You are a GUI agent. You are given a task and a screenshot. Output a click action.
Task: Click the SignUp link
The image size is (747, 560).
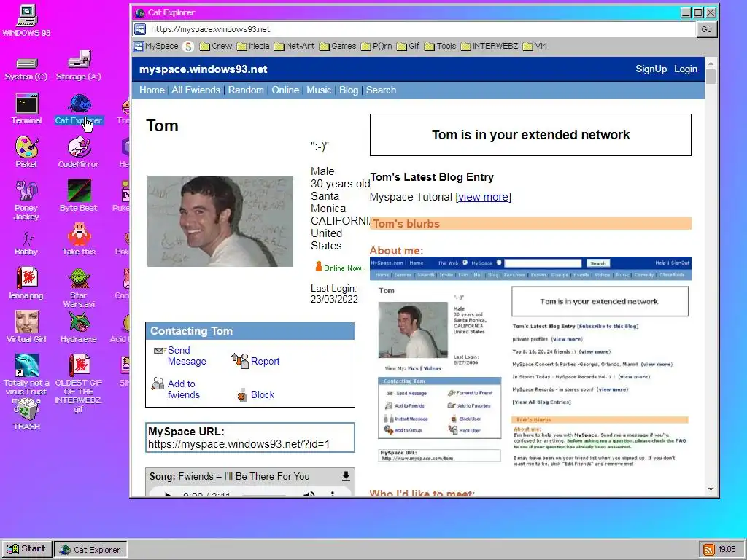pos(651,69)
